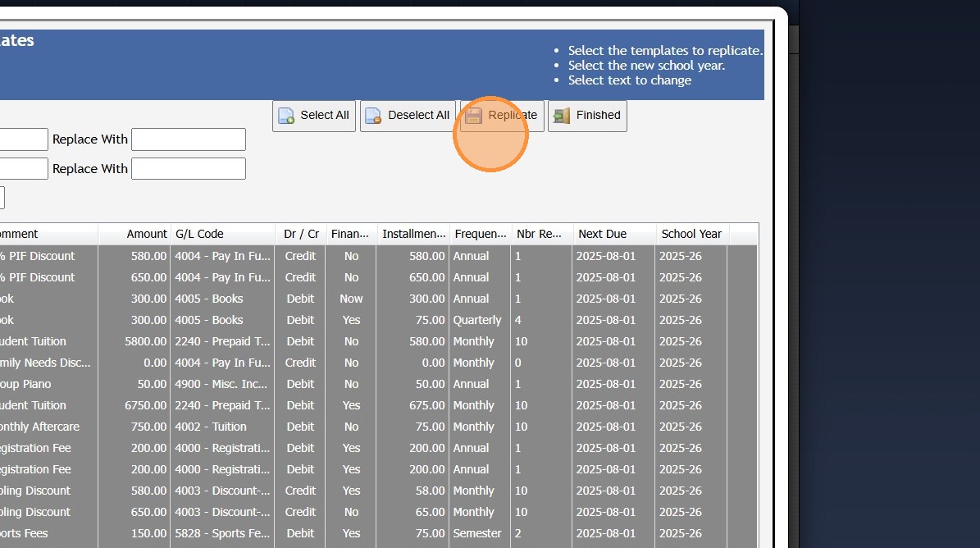Click the 750.00 amount cell
Image resolution: width=980 pixels, height=548 pixels.
tap(148, 427)
